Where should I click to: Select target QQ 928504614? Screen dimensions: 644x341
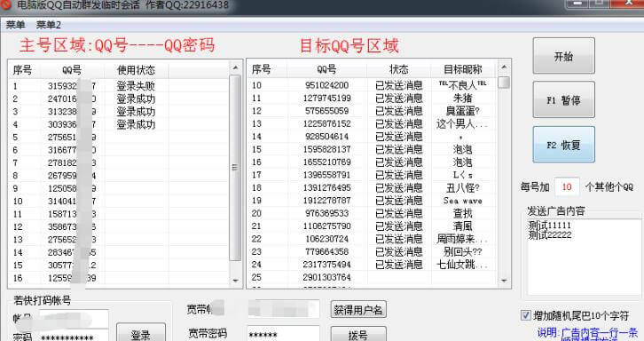coord(327,136)
